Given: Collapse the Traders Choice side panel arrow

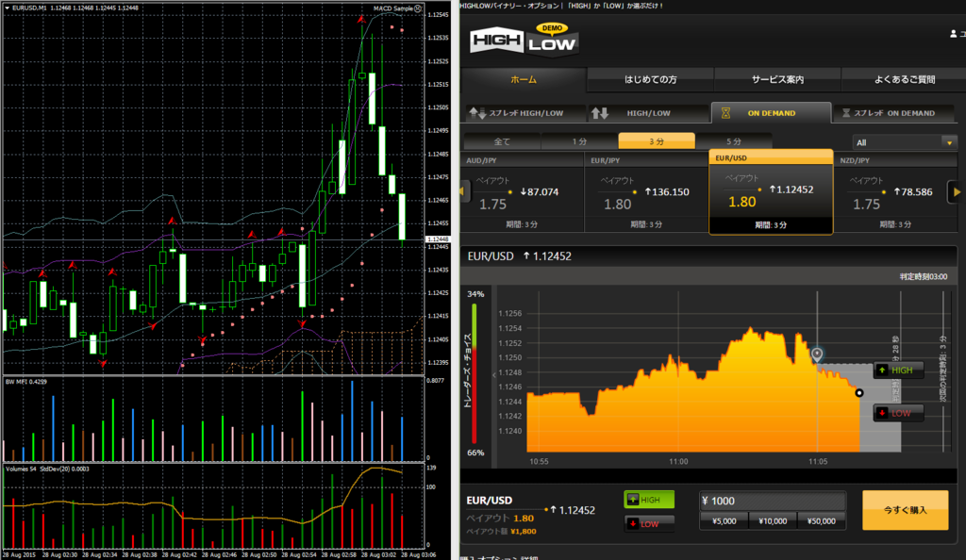Looking at the screenshot, I should pos(494,375).
